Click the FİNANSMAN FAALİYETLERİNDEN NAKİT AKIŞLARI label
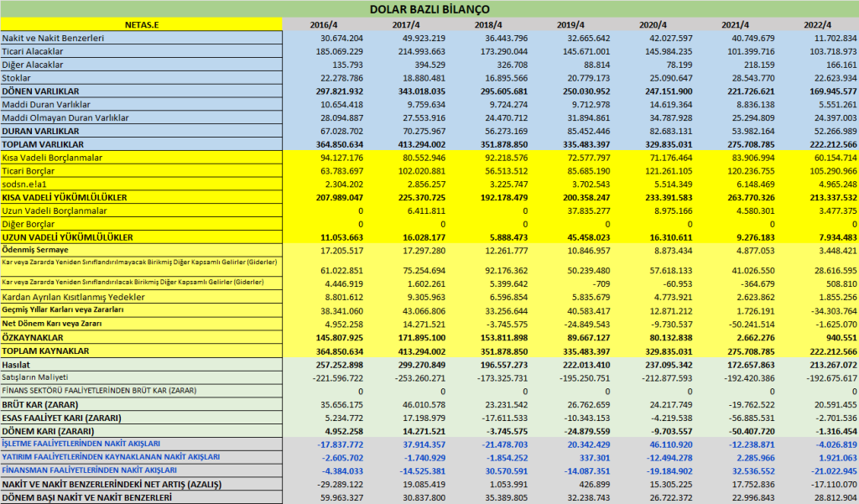This screenshot has width=859, height=504. (x=89, y=470)
